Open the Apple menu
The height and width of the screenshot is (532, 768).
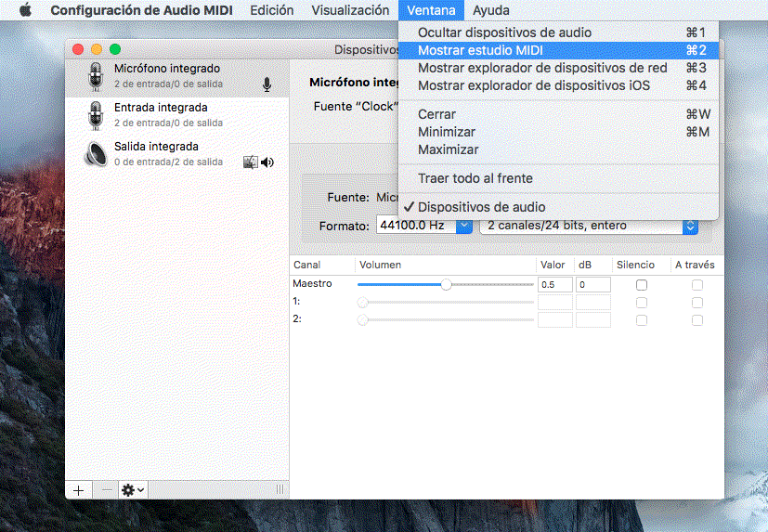click(x=25, y=10)
